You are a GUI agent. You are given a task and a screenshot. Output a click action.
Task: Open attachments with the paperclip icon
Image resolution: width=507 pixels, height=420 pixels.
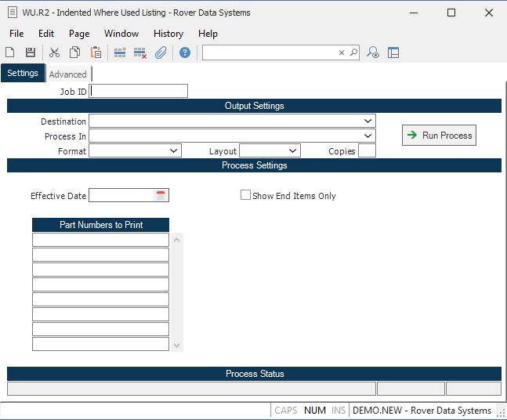click(161, 52)
